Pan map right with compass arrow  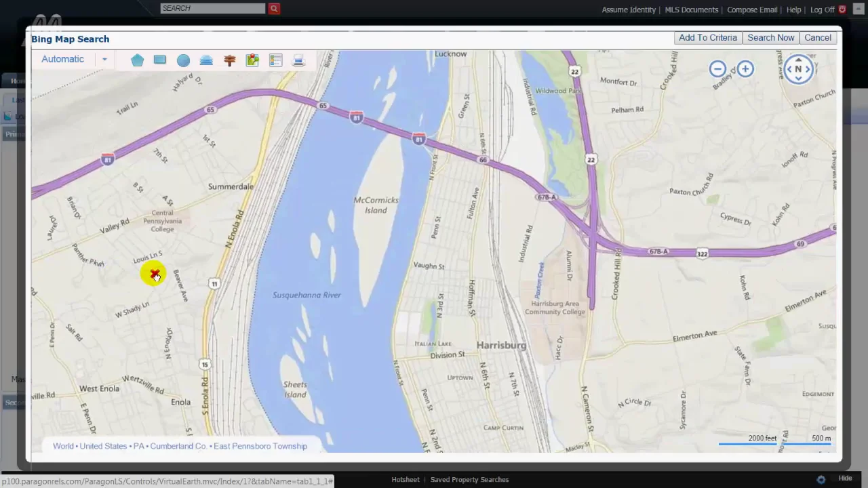pyautogui.click(x=808, y=69)
